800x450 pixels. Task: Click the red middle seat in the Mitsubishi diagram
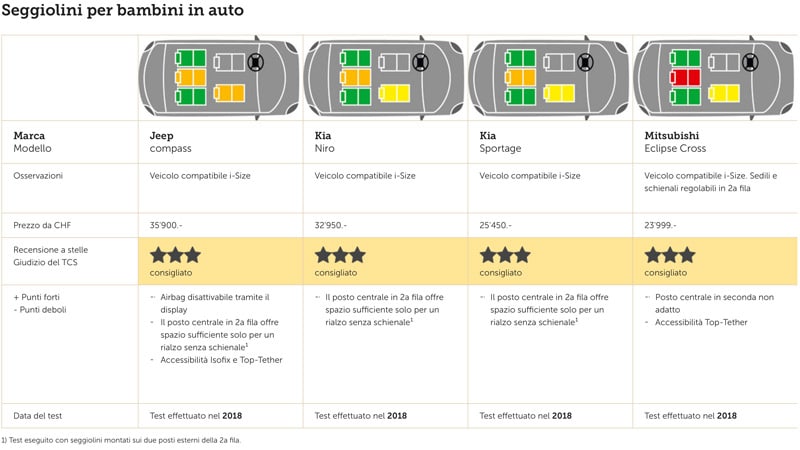(x=685, y=78)
